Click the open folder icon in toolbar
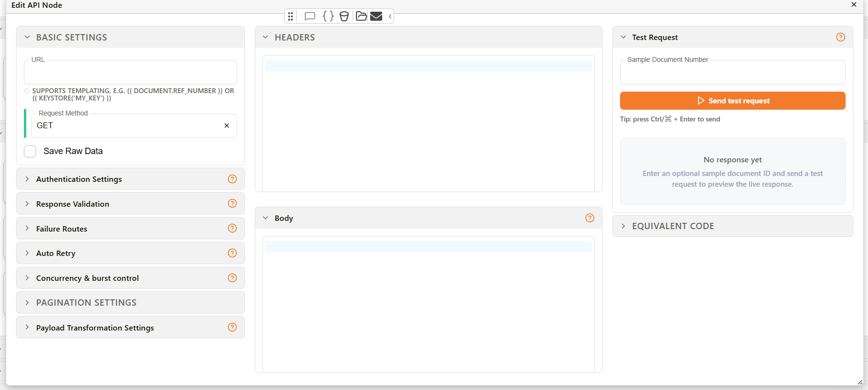868x390 pixels. coord(361,16)
